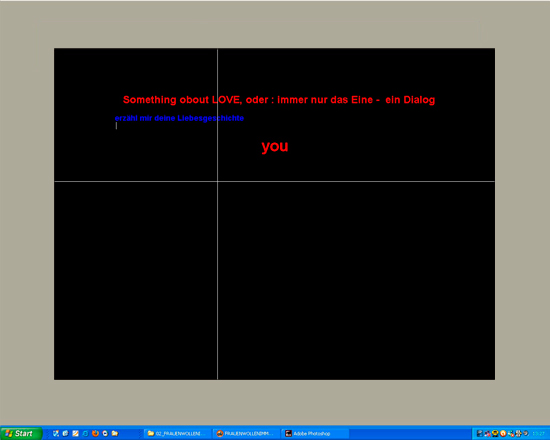
Task: Click the round white-blue quick launch icon
Action: (x=105, y=433)
